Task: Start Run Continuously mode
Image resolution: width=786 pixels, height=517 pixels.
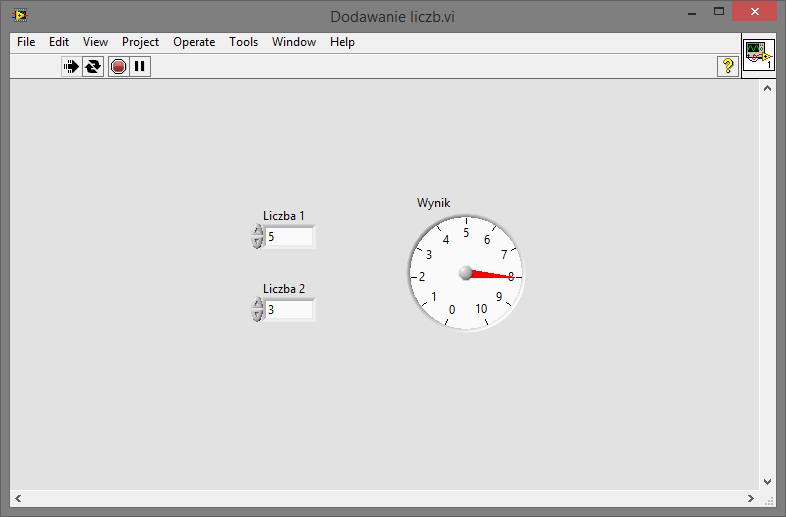Action: click(x=93, y=67)
